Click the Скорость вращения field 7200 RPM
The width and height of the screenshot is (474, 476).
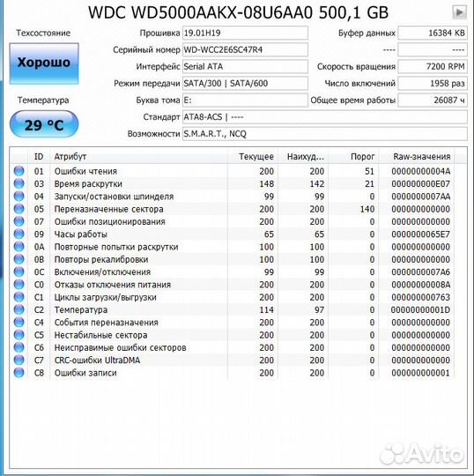(433, 66)
